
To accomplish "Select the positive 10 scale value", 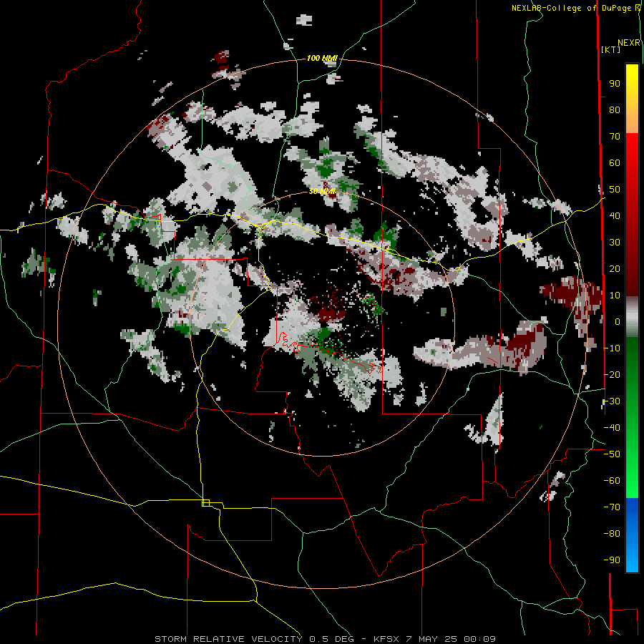I will [615, 296].
